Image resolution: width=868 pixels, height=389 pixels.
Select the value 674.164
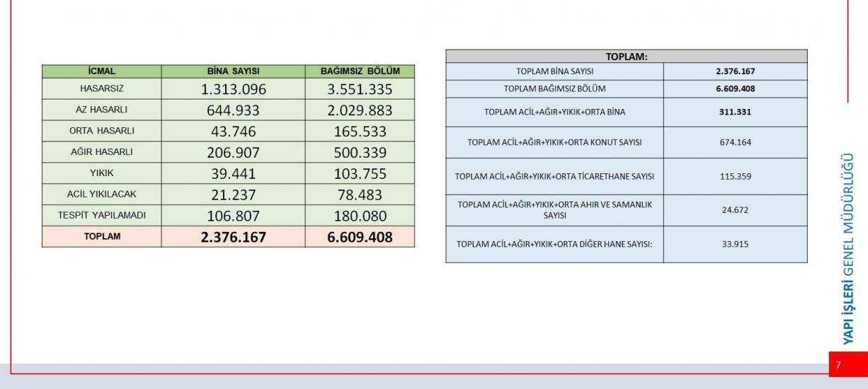tap(736, 142)
